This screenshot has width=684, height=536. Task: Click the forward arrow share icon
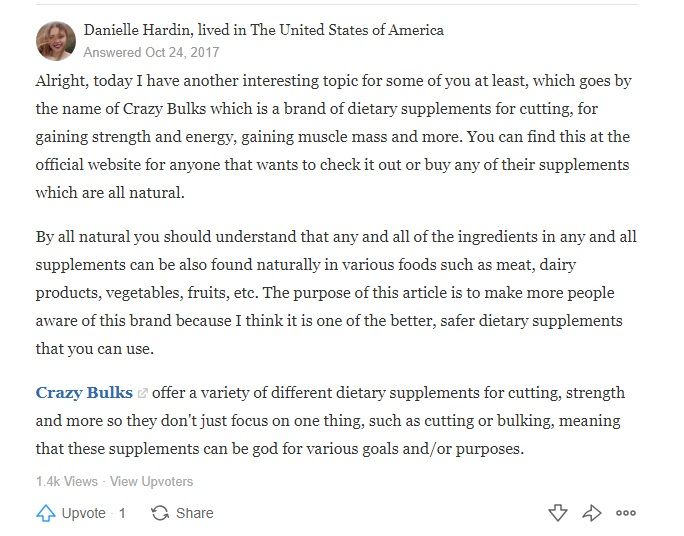[x=592, y=513]
